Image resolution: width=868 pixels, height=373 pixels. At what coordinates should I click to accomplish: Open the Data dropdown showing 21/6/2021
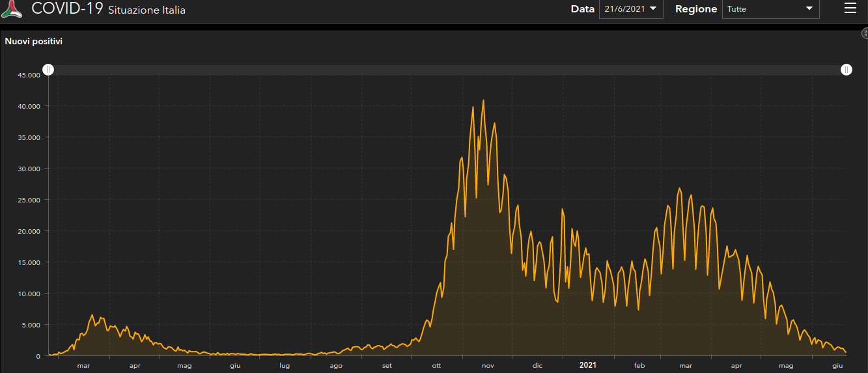630,9
